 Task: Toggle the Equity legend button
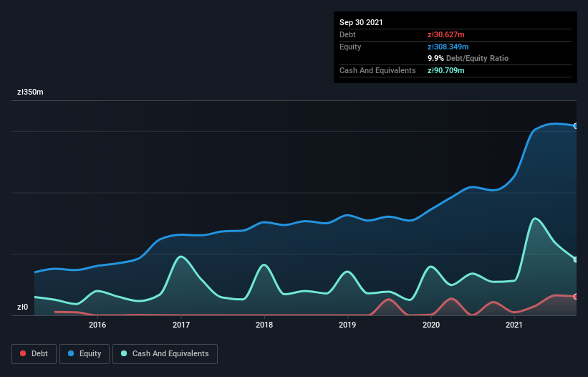[85, 354]
